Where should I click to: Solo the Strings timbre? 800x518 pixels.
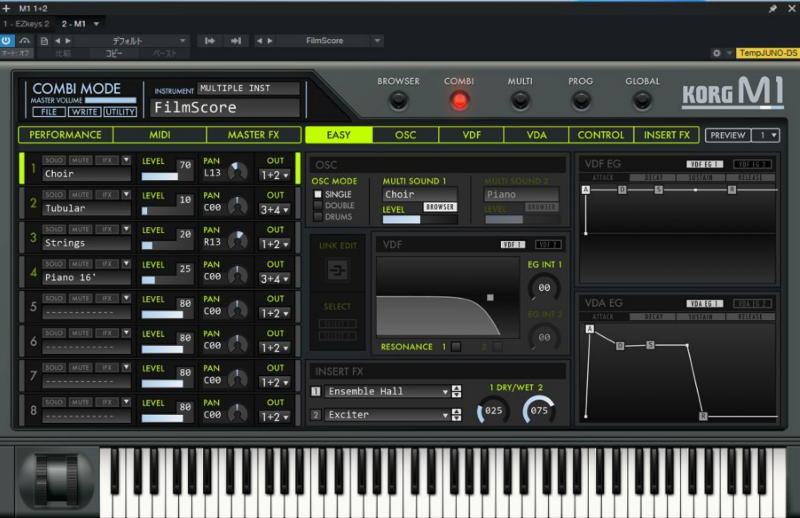click(55, 230)
